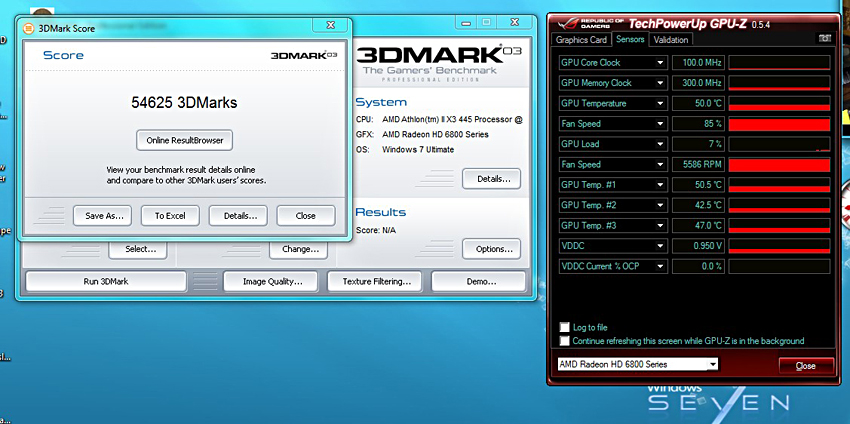This screenshot has width=850, height=424.
Task: Click the Select button in 3DMark
Action: point(138,249)
